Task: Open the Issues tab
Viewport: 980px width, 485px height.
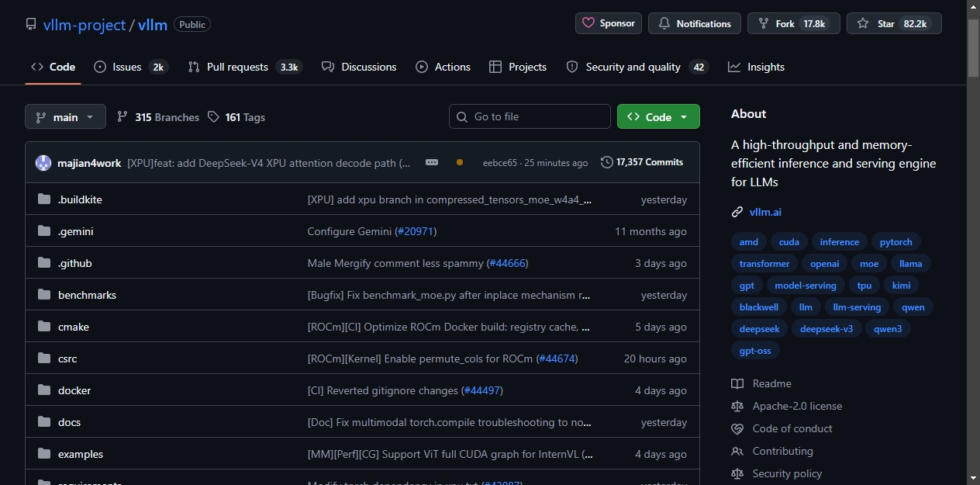Action: pyautogui.click(x=130, y=67)
